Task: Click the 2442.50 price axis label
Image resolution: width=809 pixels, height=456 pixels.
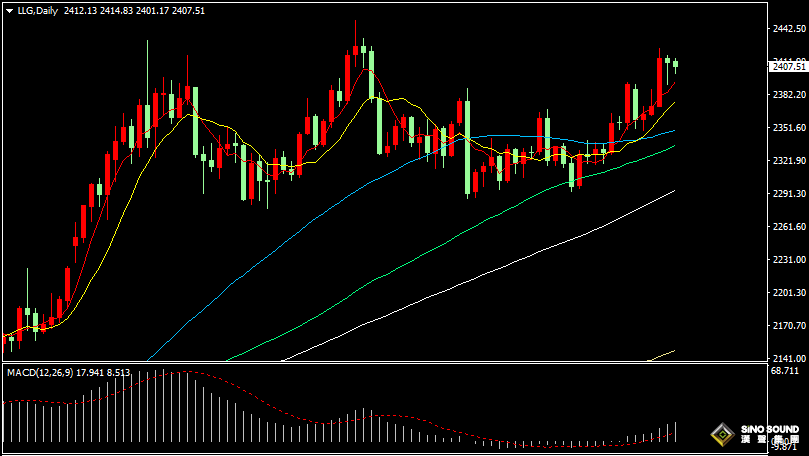Action: [788, 29]
